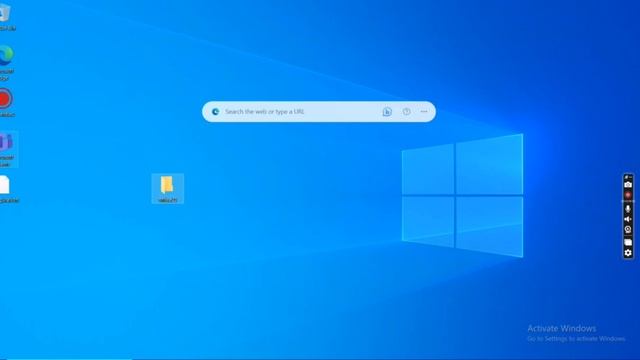Select the red record app desktop icon
Image resolution: width=640 pixels, height=360 pixels.
click(6, 102)
